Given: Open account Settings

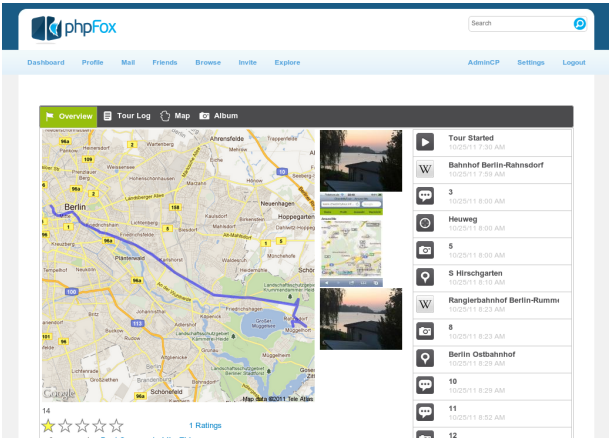Looking at the screenshot, I should pyautogui.click(x=531, y=62).
